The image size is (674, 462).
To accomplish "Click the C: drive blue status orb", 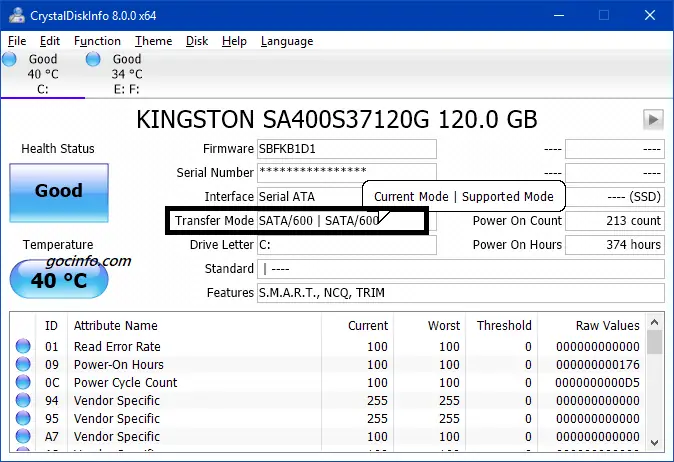I will [9, 59].
